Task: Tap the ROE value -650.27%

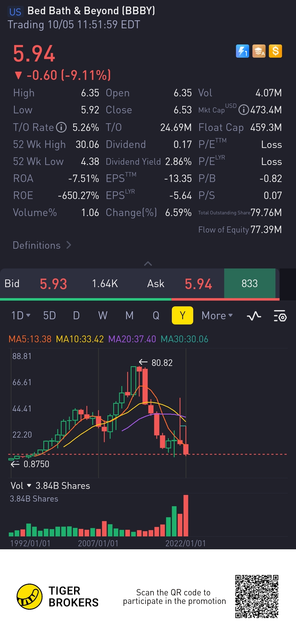Action: point(78,195)
